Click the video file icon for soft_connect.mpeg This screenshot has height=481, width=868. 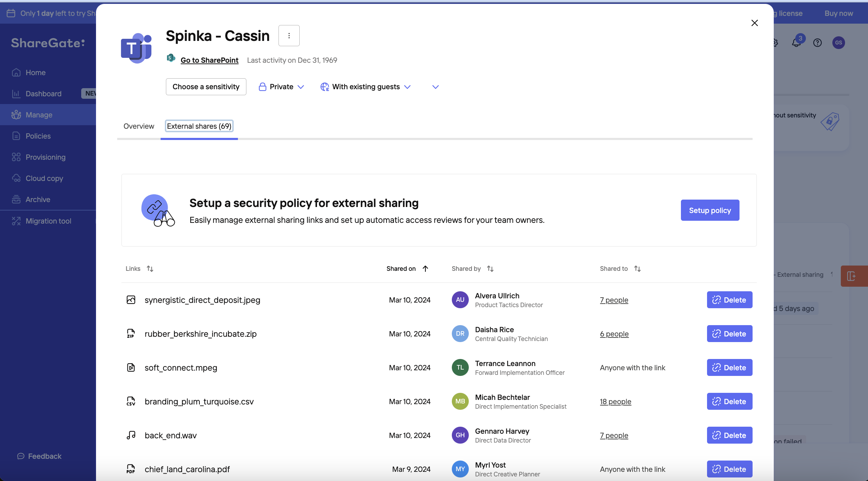[x=131, y=367]
